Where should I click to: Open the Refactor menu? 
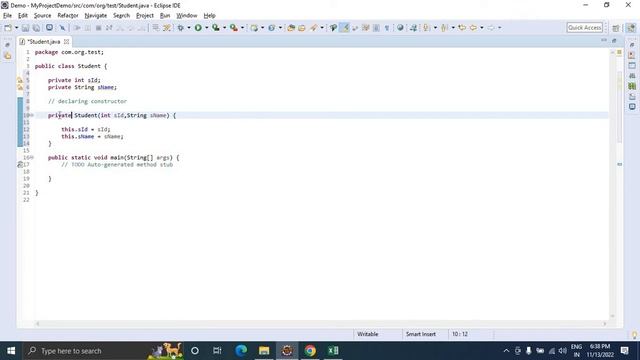tap(68, 16)
